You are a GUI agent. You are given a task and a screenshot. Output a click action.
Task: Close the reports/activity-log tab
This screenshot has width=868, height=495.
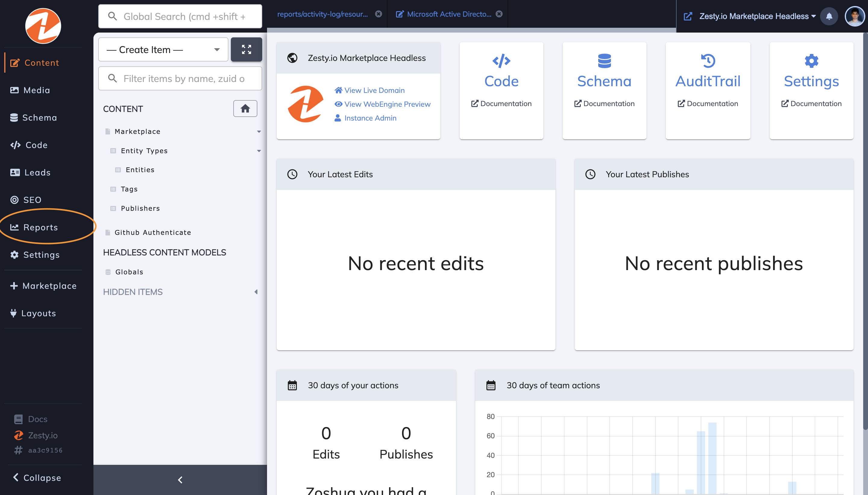(378, 14)
